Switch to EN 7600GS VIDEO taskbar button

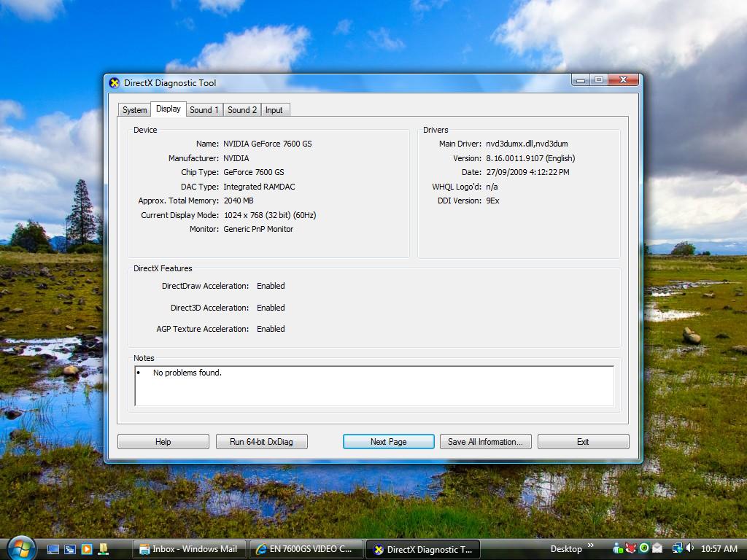click(x=306, y=550)
